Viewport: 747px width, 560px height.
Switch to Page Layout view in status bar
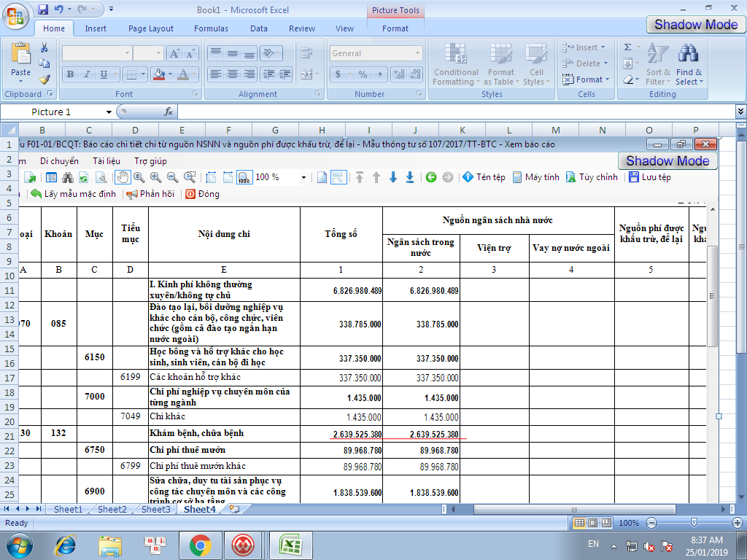click(x=591, y=523)
